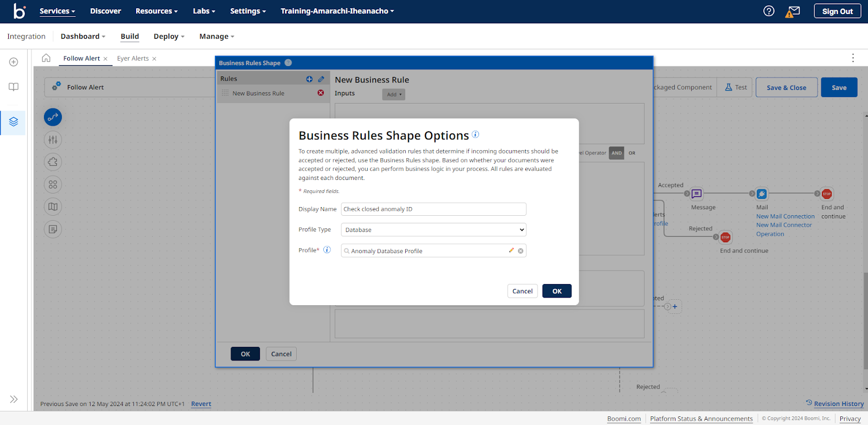Click the Mail connector shape icon

tap(762, 194)
